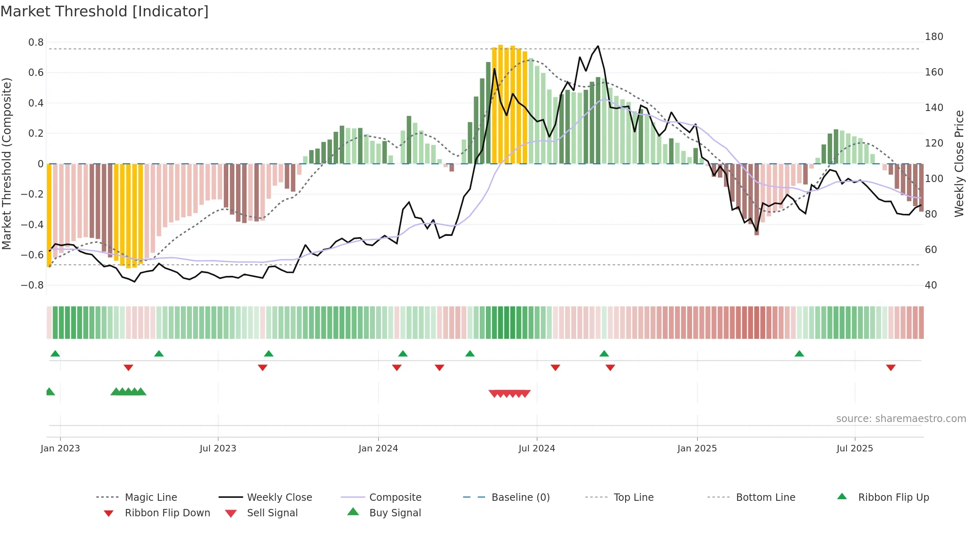Click the Jan 2024 x-axis label
This screenshot has width=980, height=551.
pyautogui.click(x=379, y=448)
